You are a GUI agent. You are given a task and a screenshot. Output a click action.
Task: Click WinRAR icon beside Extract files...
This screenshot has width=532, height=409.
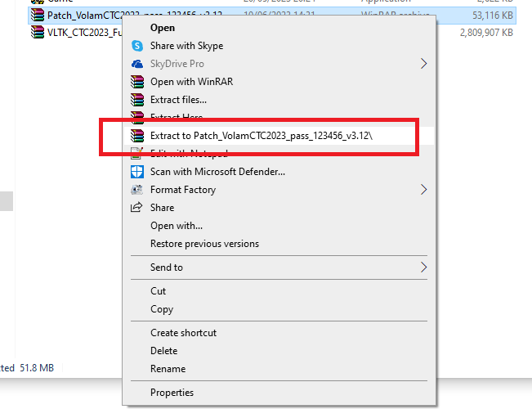[137, 100]
